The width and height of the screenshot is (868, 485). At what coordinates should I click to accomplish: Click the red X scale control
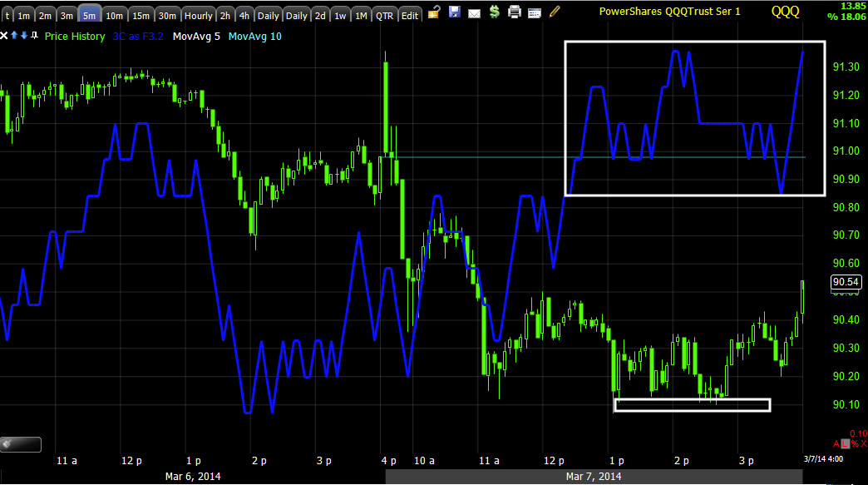(864, 443)
